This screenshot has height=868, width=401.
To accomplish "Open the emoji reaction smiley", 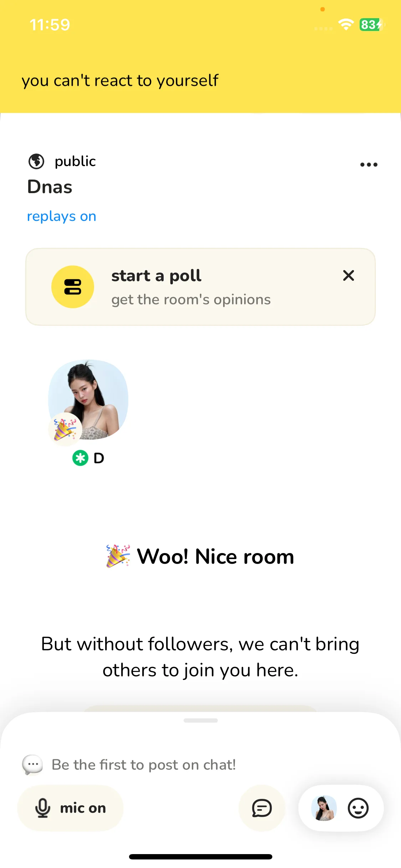I will click(x=358, y=808).
